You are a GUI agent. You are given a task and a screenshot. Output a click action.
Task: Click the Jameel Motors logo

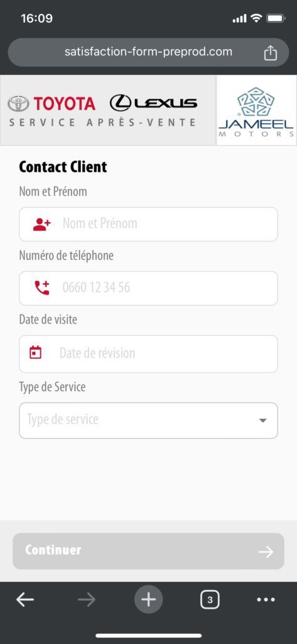(x=257, y=111)
